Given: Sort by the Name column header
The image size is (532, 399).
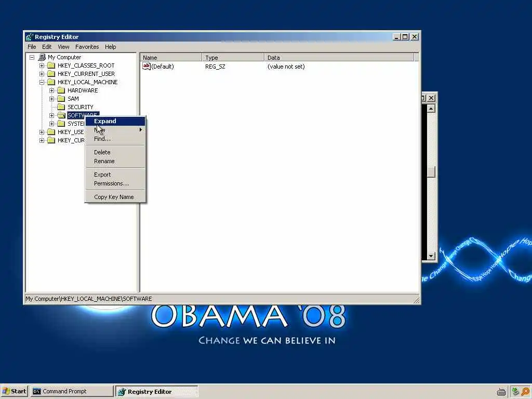Looking at the screenshot, I should [x=171, y=57].
